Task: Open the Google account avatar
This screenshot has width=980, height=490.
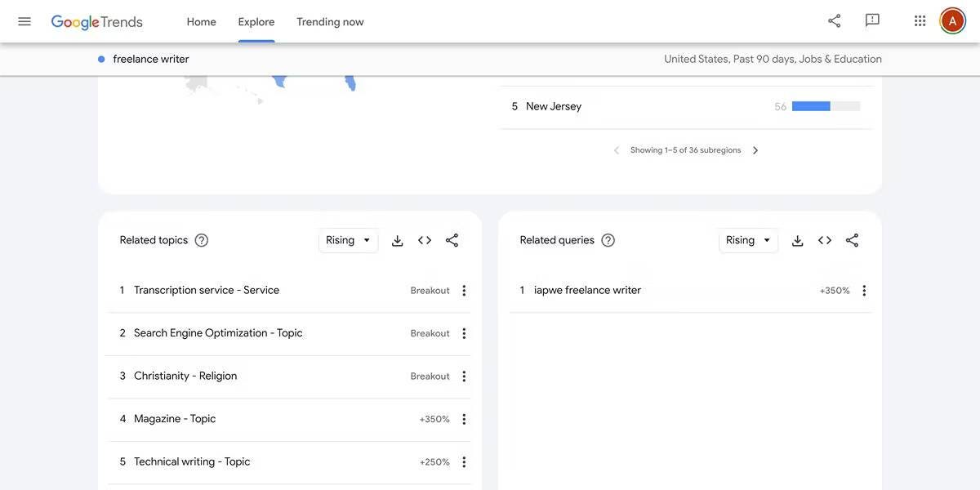Action: coord(952,21)
